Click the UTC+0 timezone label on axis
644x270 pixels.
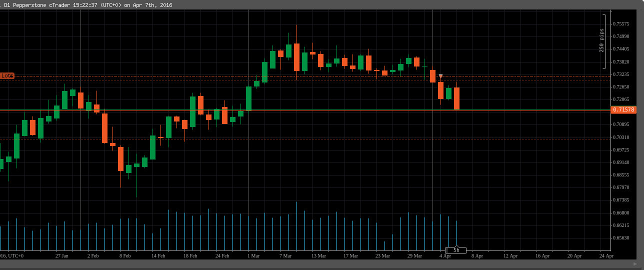16,255
